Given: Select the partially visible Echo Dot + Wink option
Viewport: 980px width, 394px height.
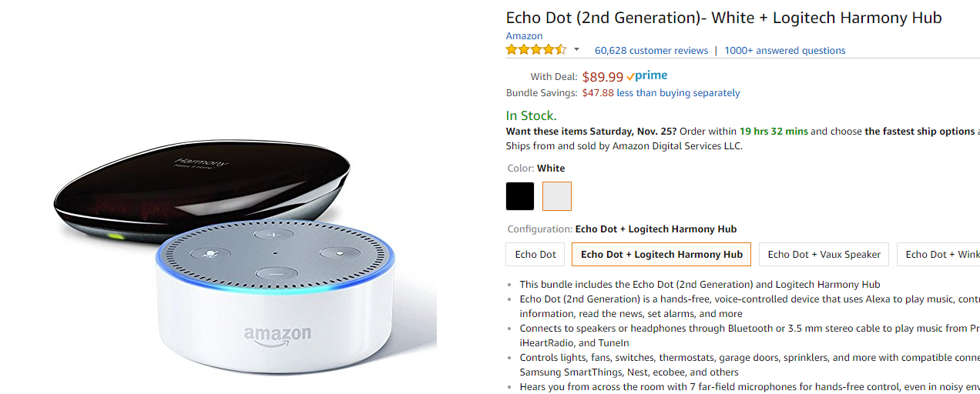Looking at the screenshot, I should pos(941,255).
